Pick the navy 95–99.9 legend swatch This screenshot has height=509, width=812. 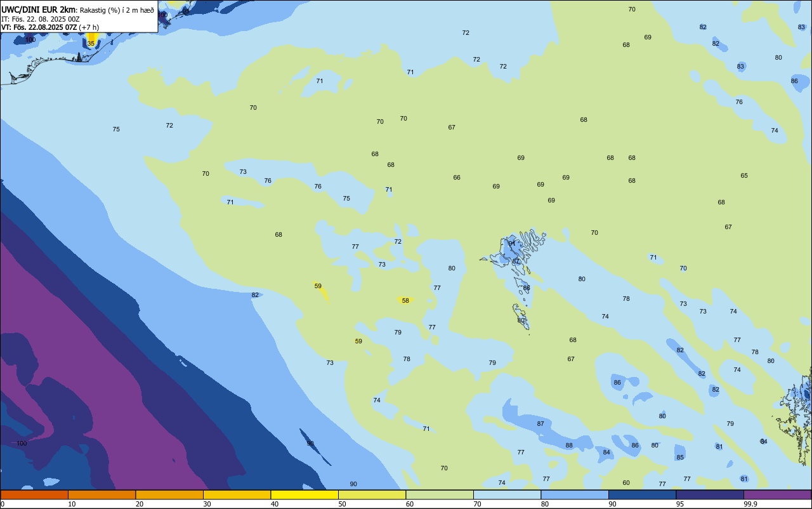click(x=710, y=494)
